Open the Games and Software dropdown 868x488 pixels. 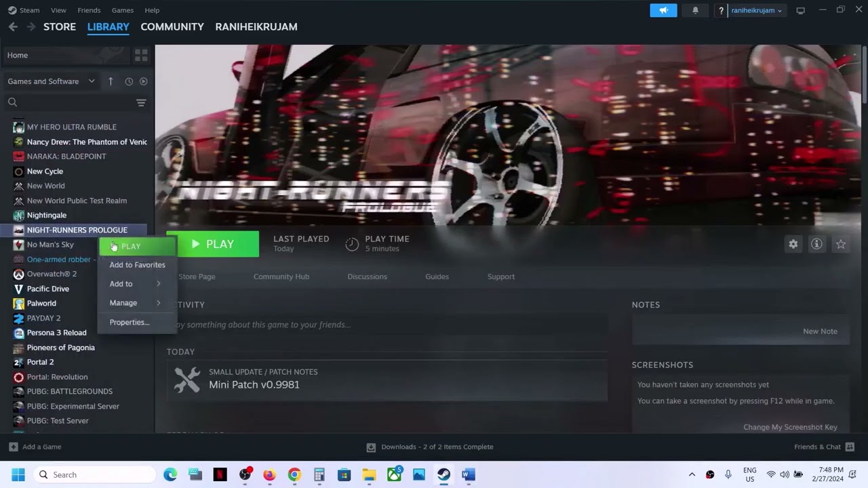(52, 81)
